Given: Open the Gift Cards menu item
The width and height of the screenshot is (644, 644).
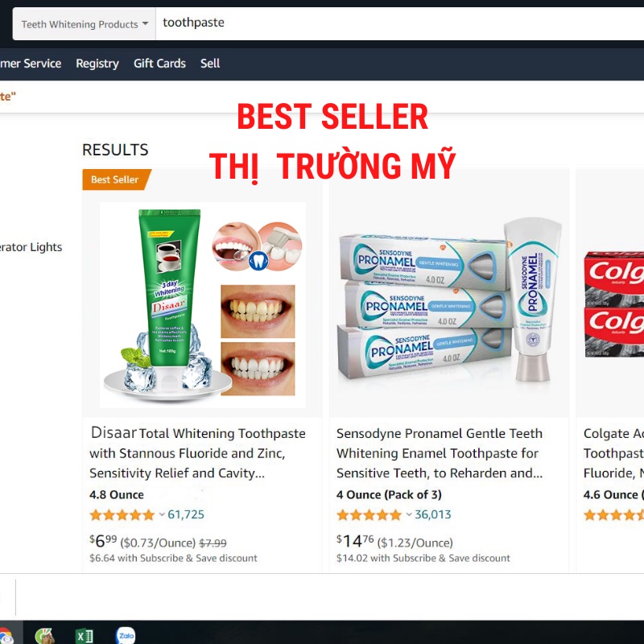Looking at the screenshot, I should click(x=159, y=64).
